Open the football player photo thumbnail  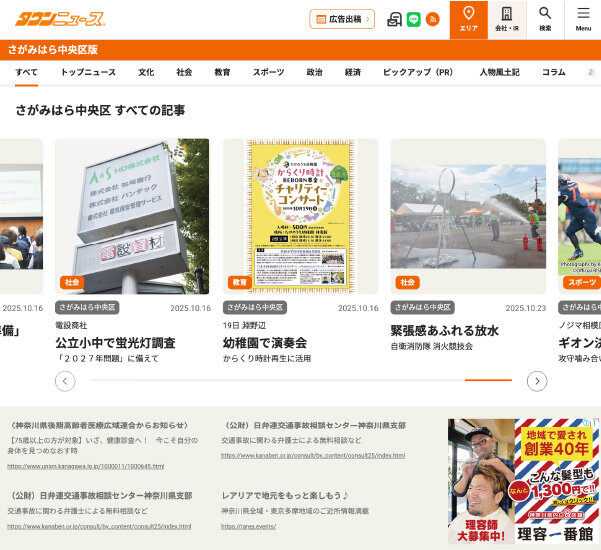tap(580, 216)
